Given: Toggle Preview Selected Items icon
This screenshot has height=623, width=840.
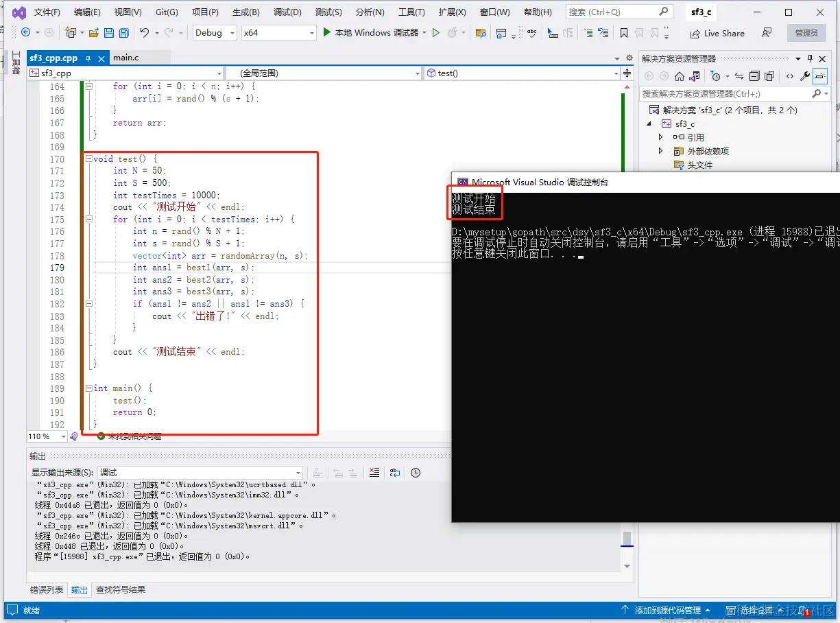Looking at the screenshot, I should tap(820, 76).
